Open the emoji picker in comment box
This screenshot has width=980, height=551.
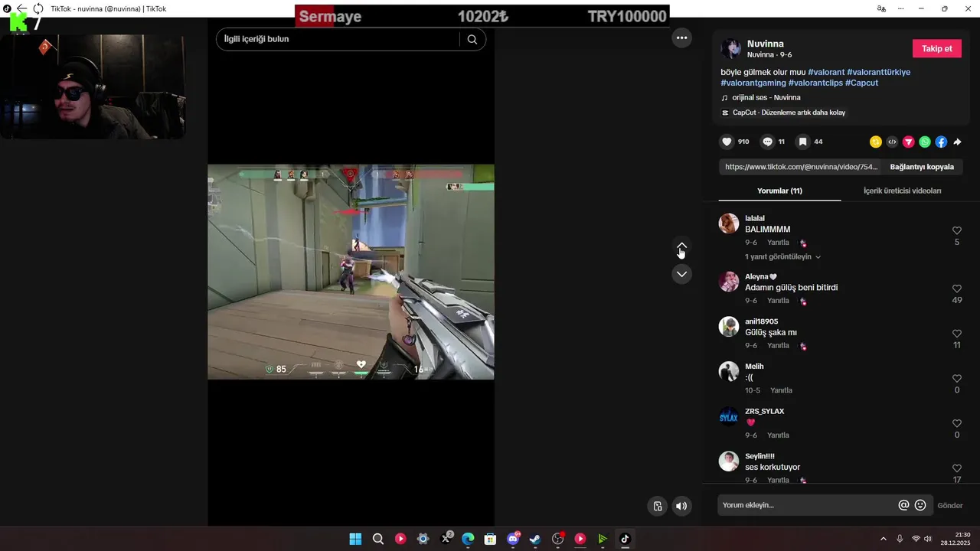920,505
